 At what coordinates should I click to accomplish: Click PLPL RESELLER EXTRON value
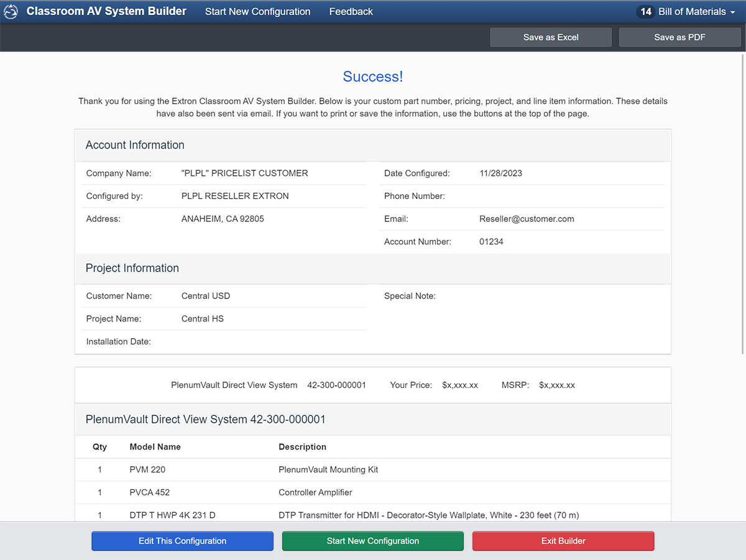pyautogui.click(x=235, y=196)
